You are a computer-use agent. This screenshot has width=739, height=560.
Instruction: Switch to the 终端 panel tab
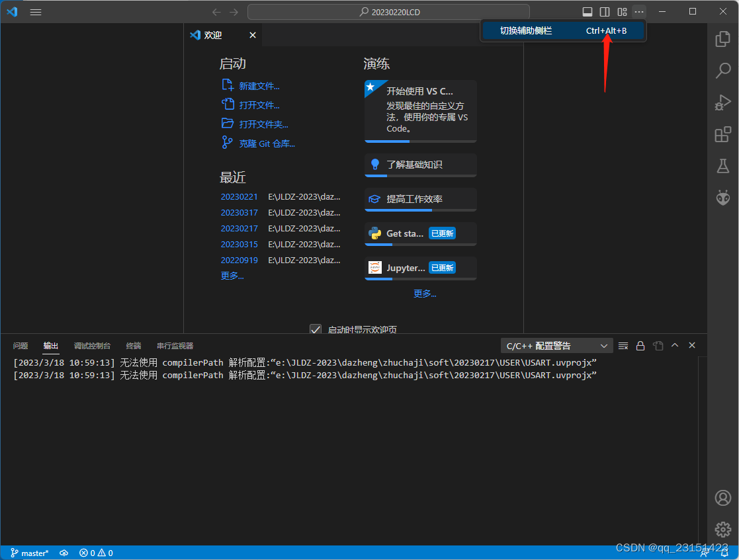pyautogui.click(x=134, y=346)
